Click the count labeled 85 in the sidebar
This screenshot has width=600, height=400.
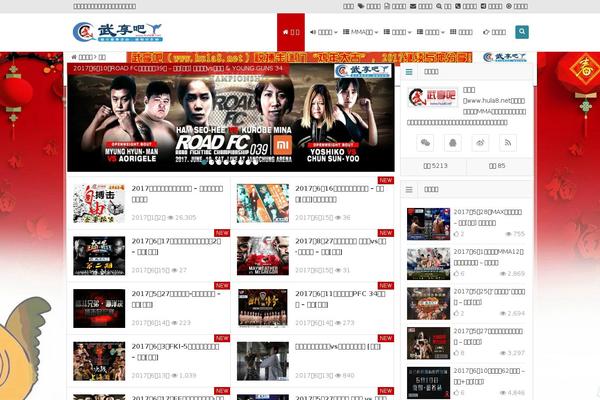(x=497, y=166)
